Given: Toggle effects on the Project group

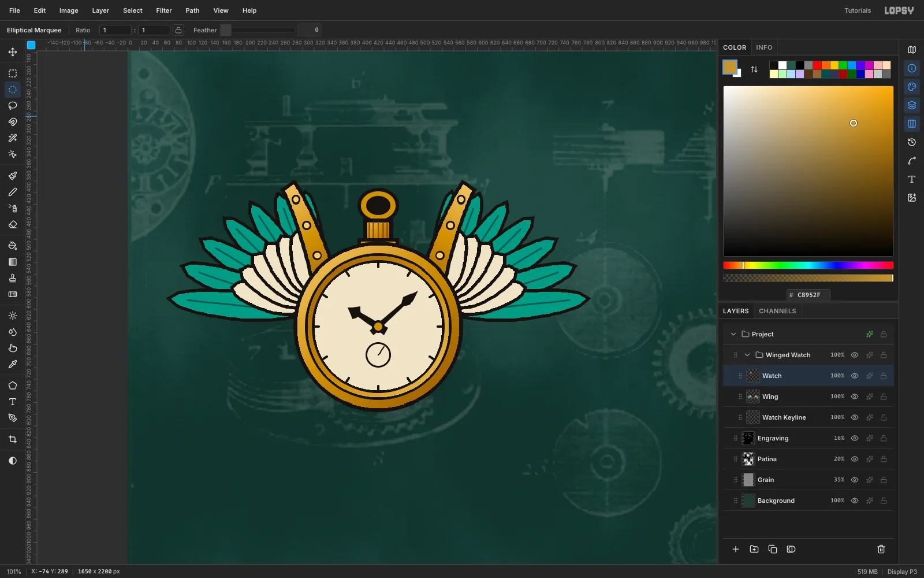Looking at the screenshot, I should [870, 334].
